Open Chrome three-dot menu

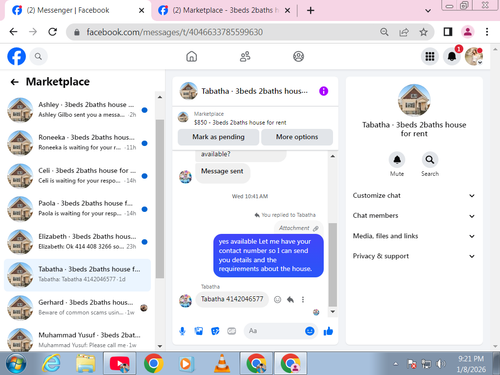(487, 32)
